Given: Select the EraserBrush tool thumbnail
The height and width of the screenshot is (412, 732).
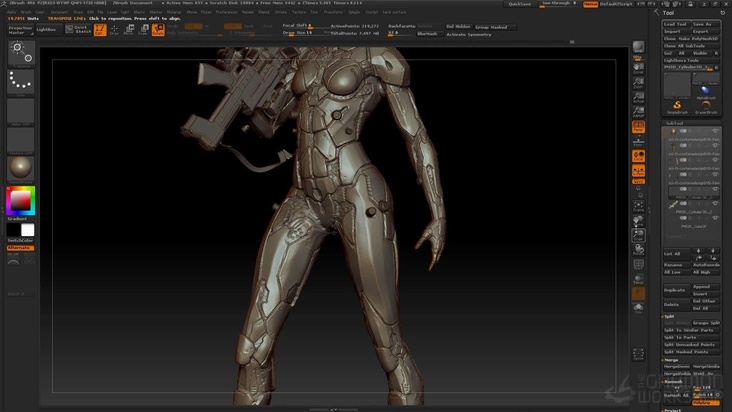Looking at the screenshot, I should 705,107.
